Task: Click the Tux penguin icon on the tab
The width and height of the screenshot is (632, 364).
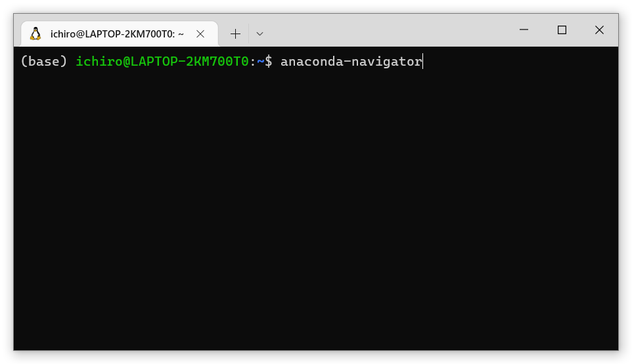Action: pyautogui.click(x=35, y=34)
